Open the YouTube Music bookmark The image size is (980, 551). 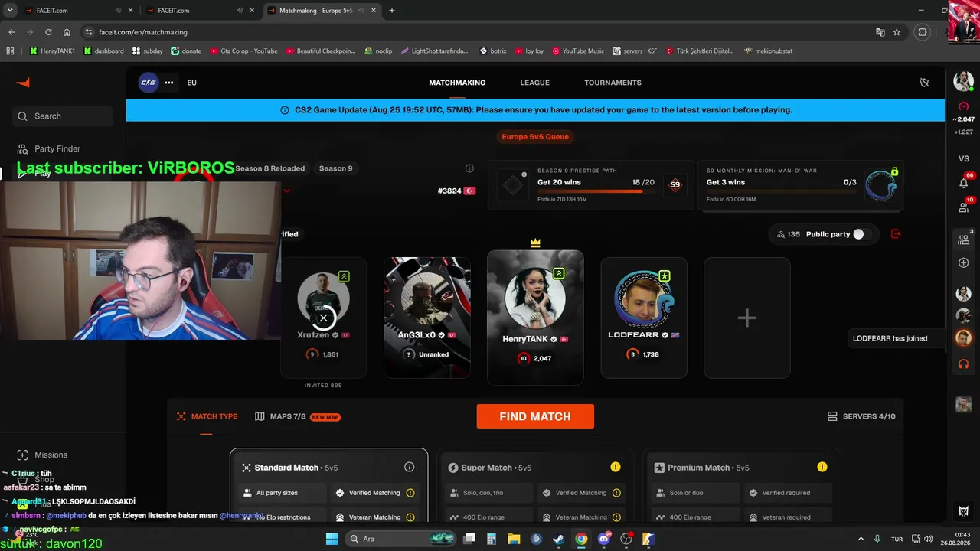(x=578, y=51)
